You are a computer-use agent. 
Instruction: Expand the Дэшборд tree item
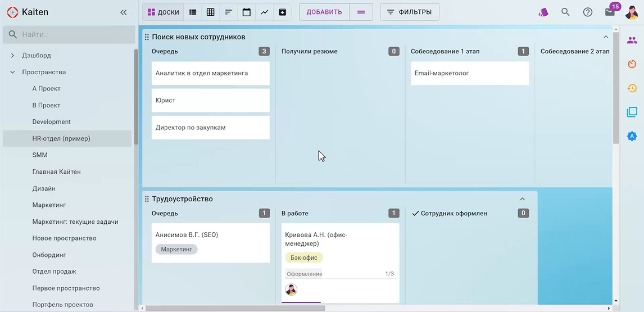coord(12,56)
